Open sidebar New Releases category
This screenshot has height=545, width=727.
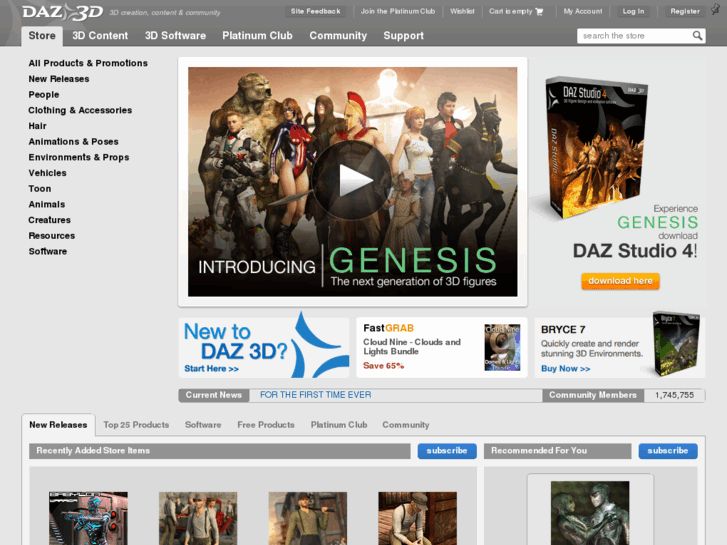coord(59,79)
